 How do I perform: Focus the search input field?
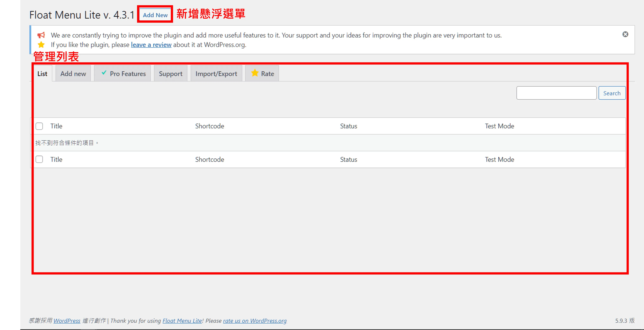[557, 93]
